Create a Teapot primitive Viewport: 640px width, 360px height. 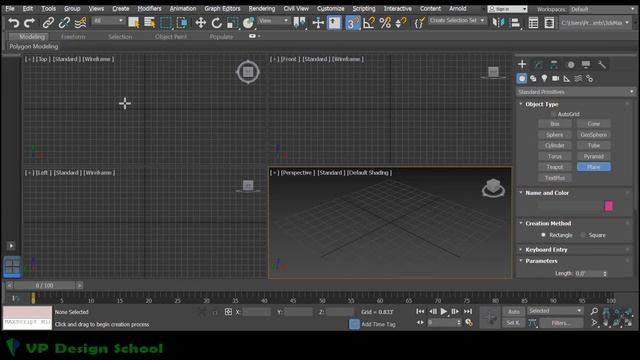pos(555,167)
